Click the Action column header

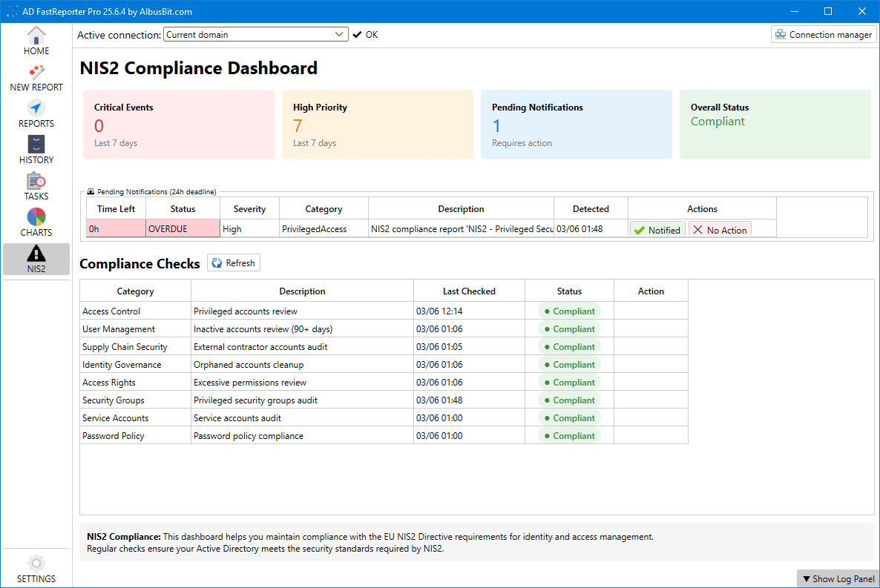pyautogui.click(x=651, y=291)
